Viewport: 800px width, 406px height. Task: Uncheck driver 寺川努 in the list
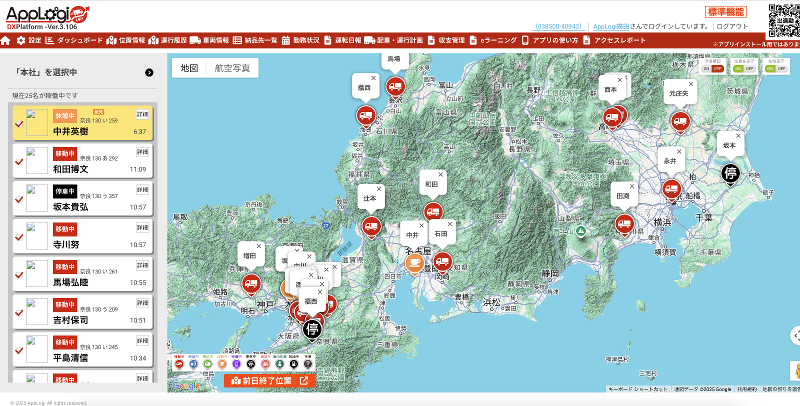coord(19,239)
